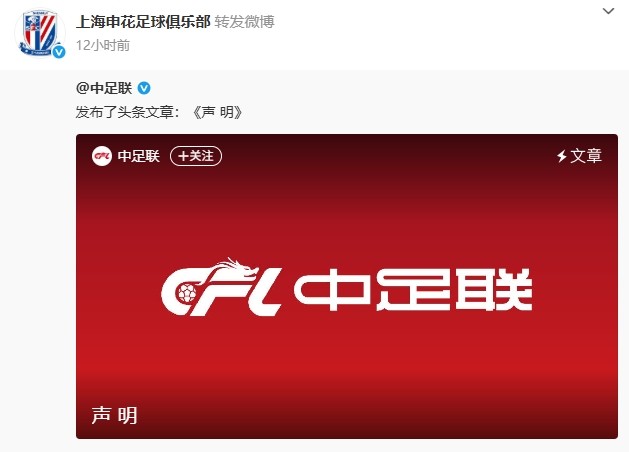Open the 《声 明》 headline article link
629x452 pixels.
pos(217,112)
